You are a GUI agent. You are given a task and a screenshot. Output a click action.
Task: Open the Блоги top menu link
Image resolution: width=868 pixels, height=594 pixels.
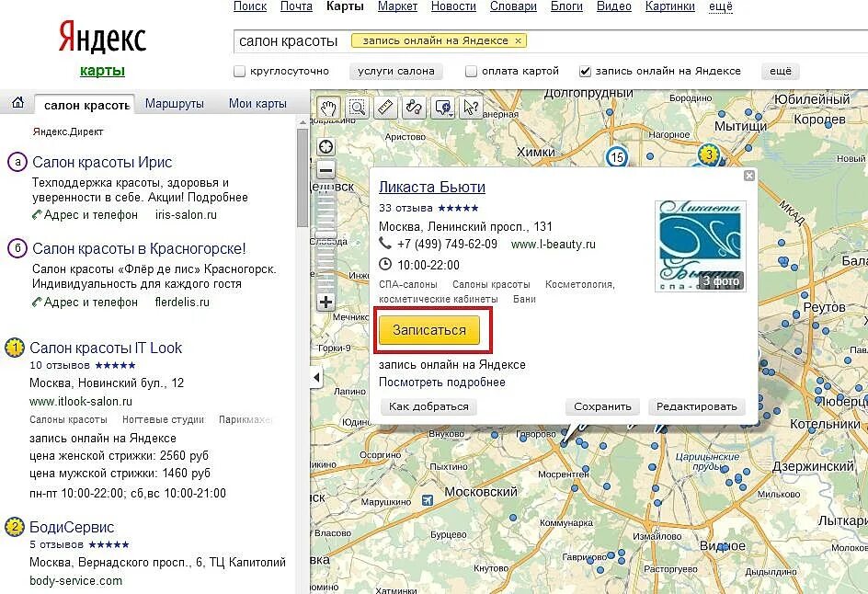(x=566, y=6)
